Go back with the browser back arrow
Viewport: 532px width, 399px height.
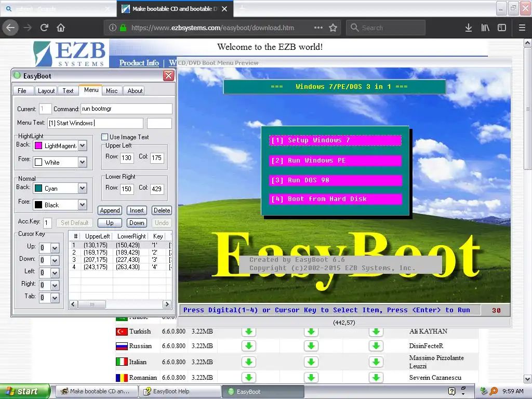(10, 28)
